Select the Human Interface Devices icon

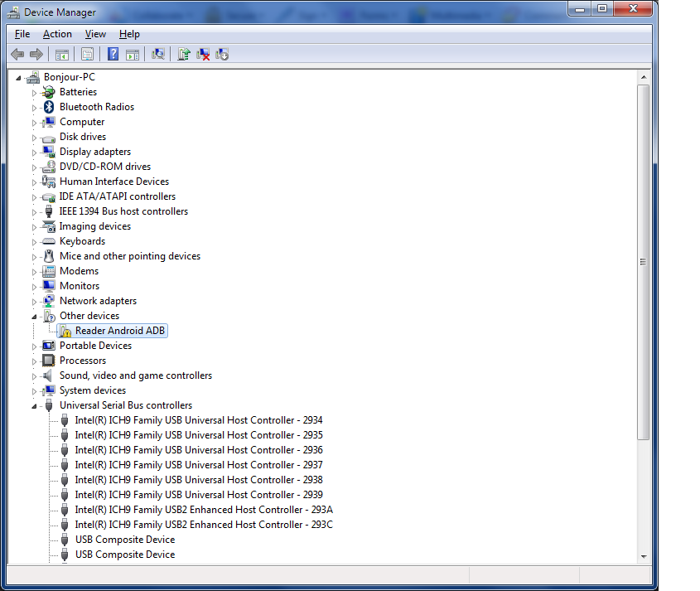pyautogui.click(x=48, y=182)
